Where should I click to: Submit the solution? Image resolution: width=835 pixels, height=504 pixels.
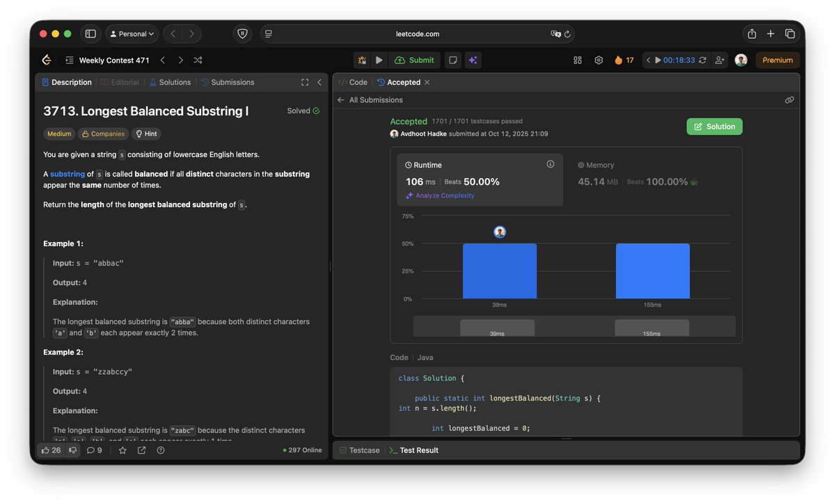pos(414,60)
